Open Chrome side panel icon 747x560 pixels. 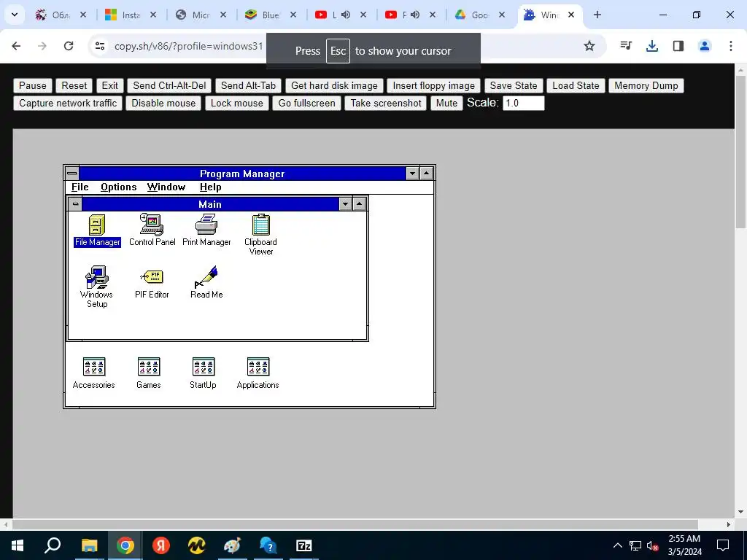678,46
